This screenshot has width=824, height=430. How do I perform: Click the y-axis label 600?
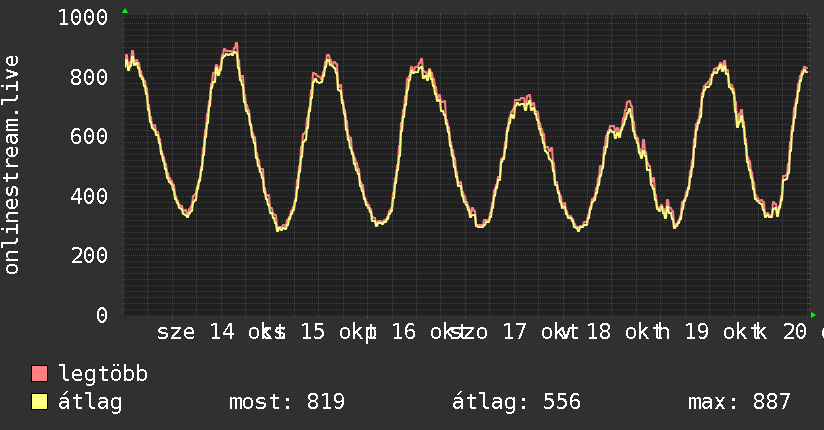pos(89,137)
